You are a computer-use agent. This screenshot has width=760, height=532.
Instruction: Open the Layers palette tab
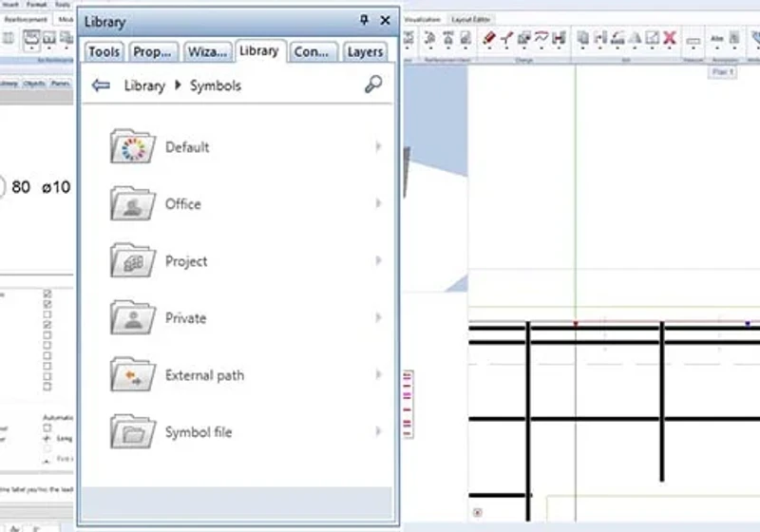(x=366, y=52)
